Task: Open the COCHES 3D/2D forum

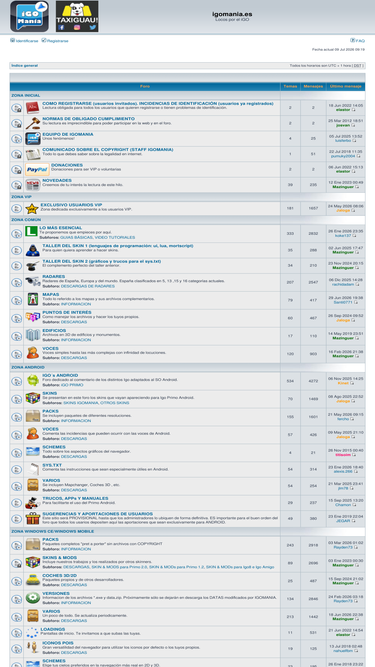Action: [60, 576]
